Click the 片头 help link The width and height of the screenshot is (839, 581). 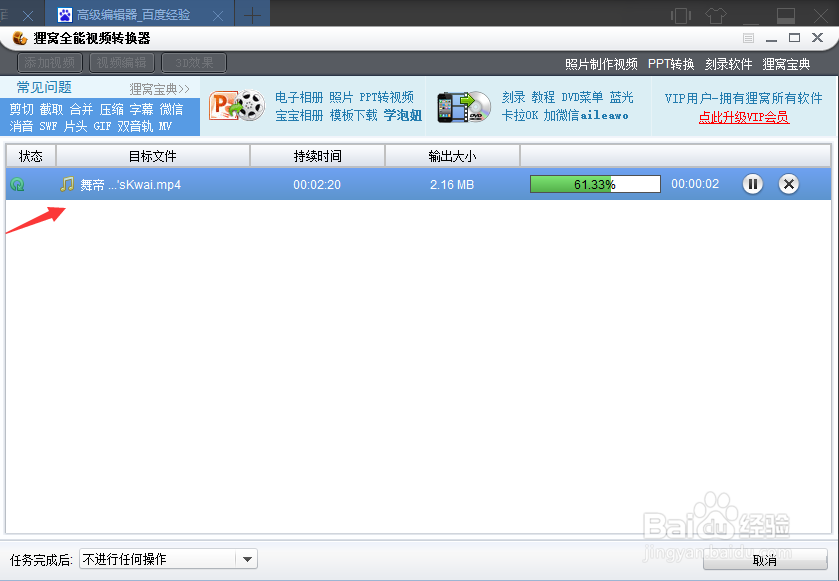(75, 126)
